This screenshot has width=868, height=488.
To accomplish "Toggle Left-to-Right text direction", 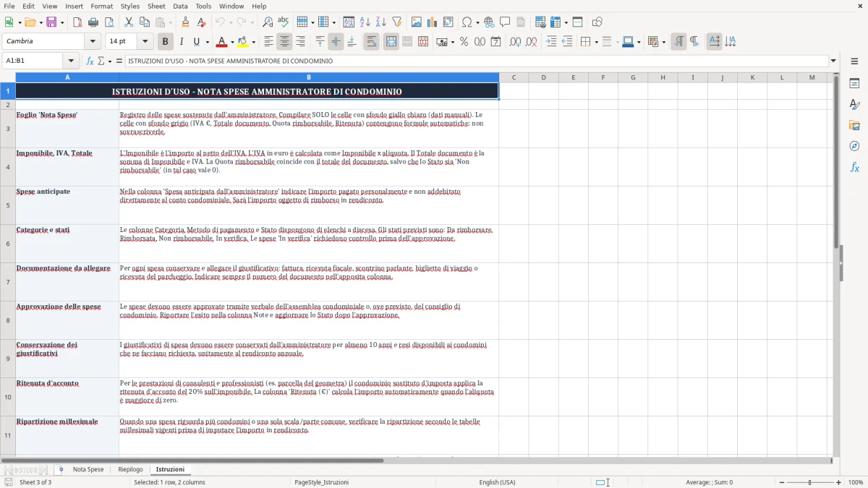I will pos(678,42).
